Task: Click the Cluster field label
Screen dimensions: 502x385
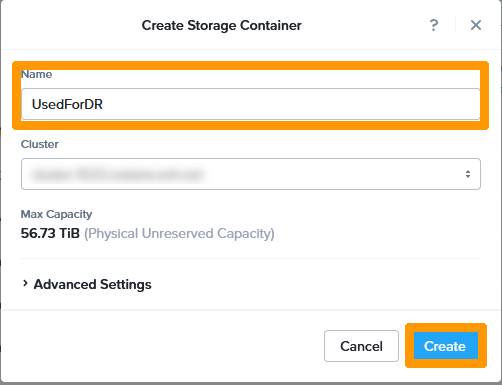Action: pos(40,144)
